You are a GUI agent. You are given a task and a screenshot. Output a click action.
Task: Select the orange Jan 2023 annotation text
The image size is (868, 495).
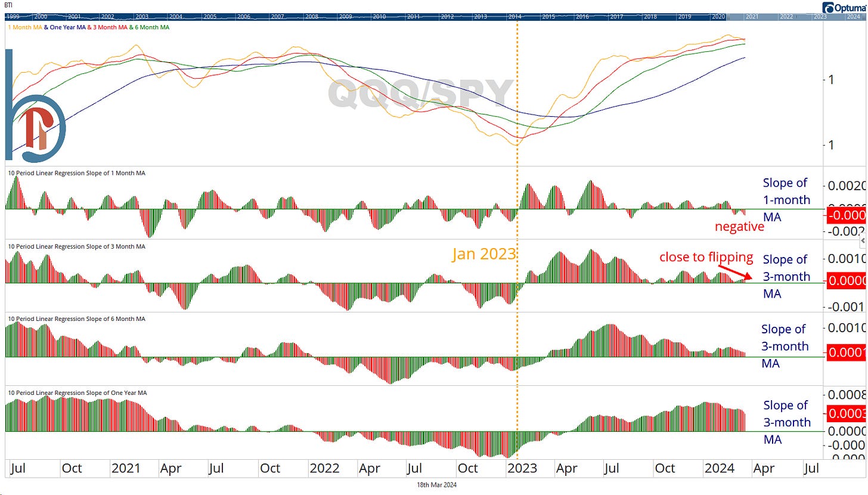tap(483, 253)
